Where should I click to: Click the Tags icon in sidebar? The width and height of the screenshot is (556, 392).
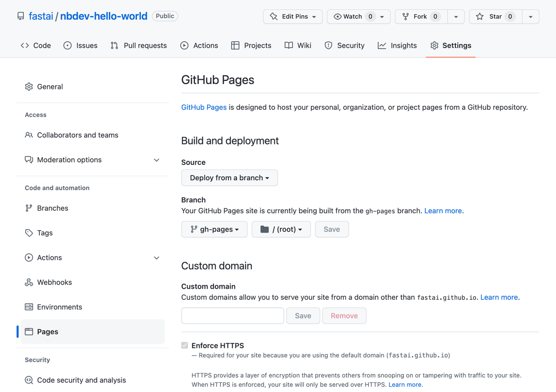coord(29,233)
